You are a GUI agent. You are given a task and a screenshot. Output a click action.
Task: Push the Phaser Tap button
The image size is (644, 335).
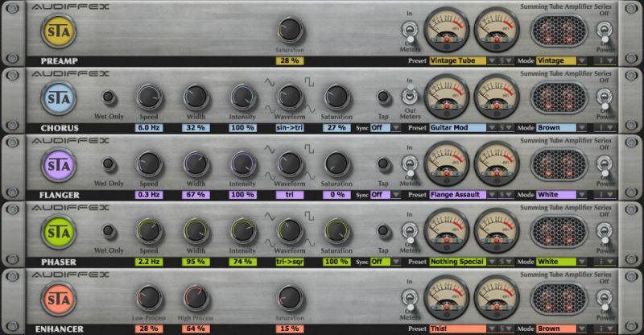coord(383,231)
